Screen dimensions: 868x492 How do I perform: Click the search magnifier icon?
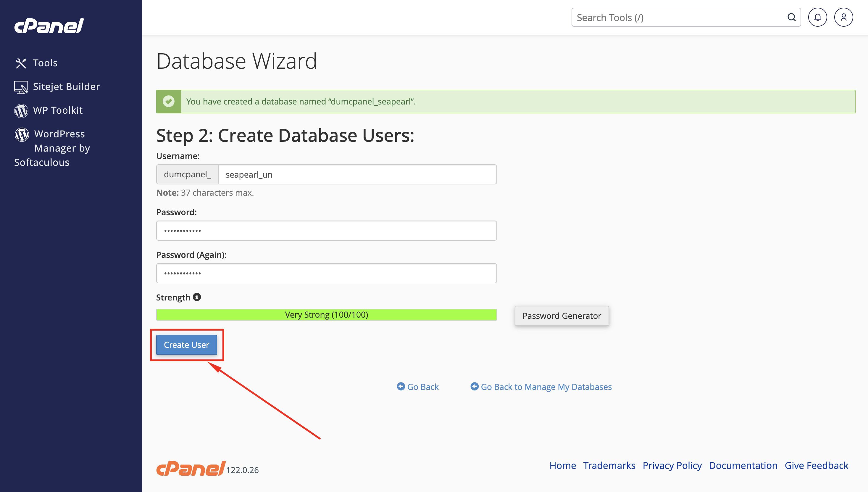791,17
